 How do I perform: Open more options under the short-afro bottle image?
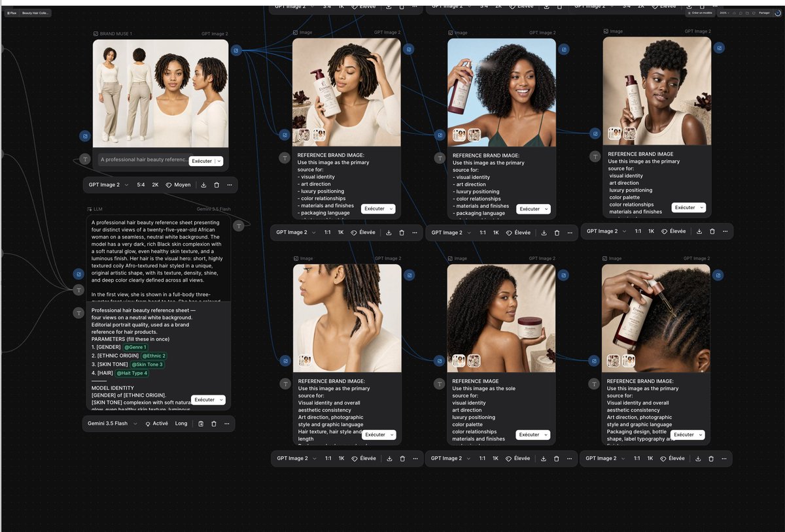pos(725,231)
